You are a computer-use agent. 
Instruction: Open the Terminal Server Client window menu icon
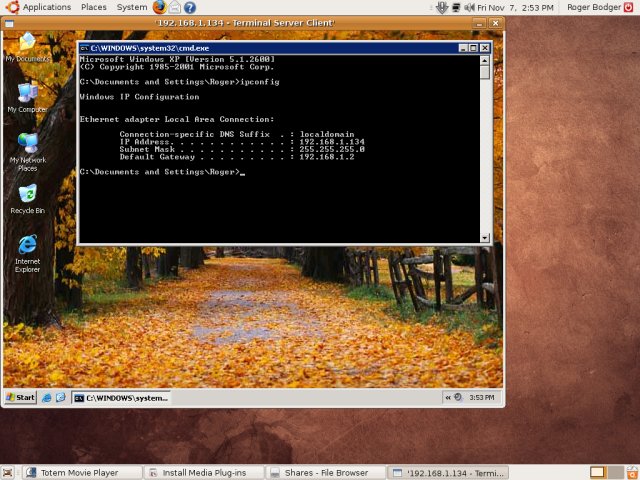(x=9, y=23)
